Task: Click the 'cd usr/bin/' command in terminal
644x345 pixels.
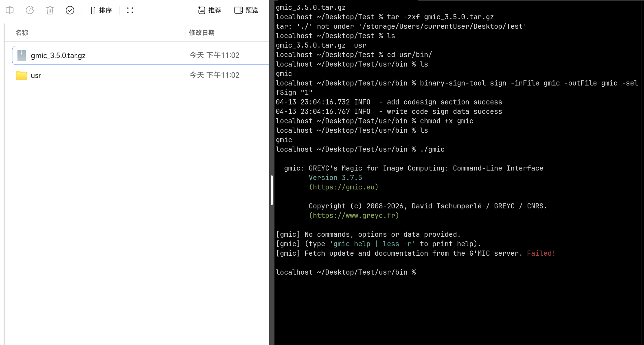Action: click(x=409, y=55)
